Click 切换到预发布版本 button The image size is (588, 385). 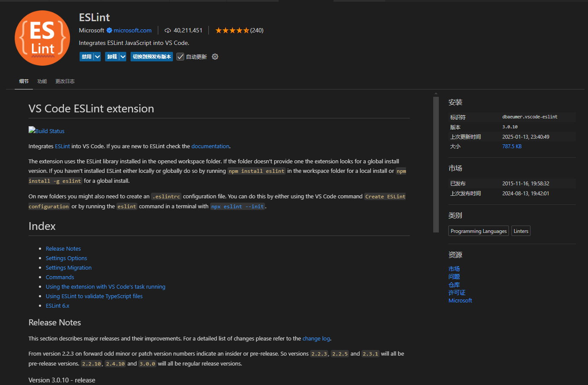pyautogui.click(x=152, y=57)
